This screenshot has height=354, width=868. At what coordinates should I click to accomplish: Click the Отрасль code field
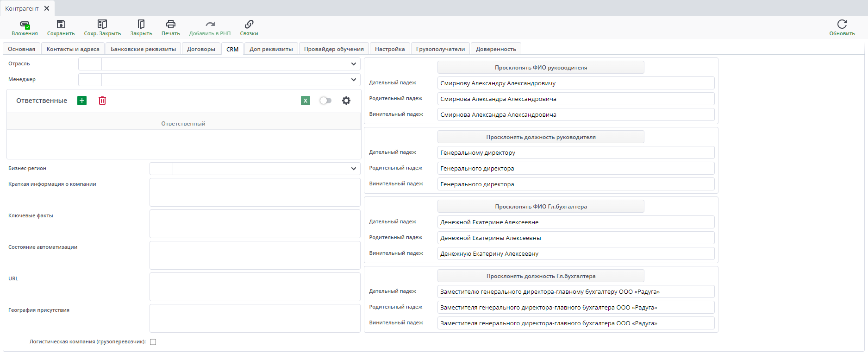pos(90,64)
